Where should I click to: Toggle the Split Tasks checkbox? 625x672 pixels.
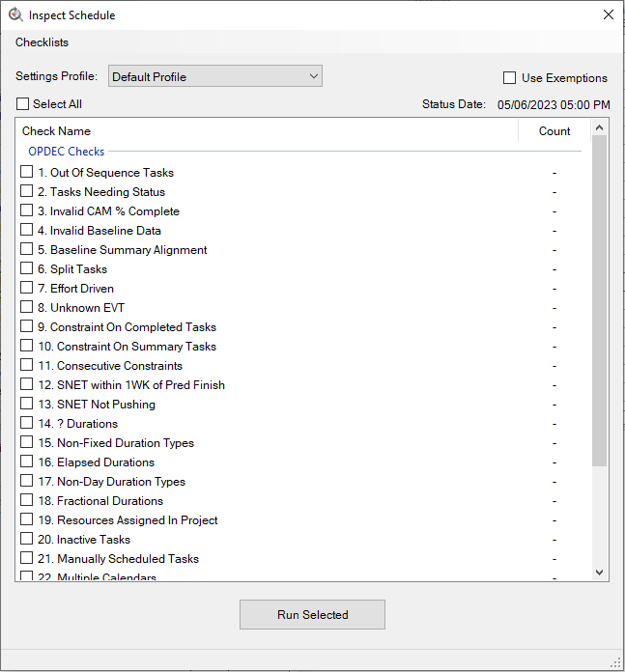point(27,268)
